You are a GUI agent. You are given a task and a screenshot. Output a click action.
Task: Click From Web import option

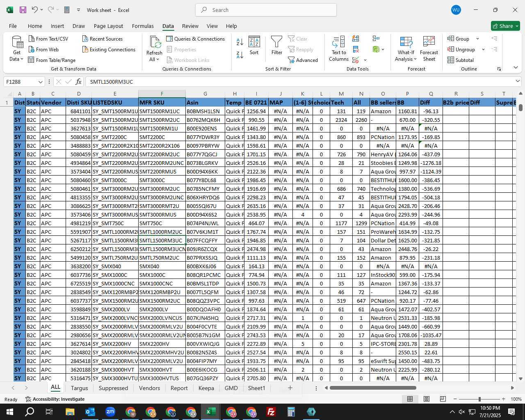(x=43, y=49)
